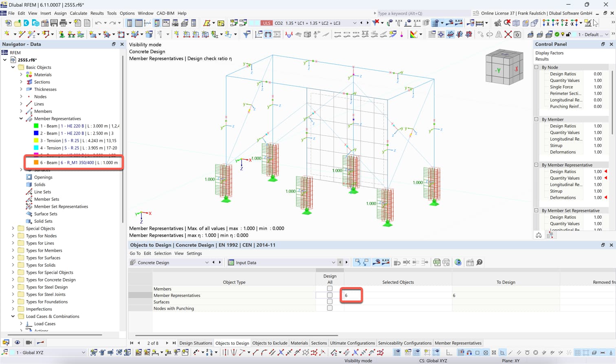The image size is (616, 364).
Task: Enable Design All for Nodes with Punching
Action: pos(330,308)
